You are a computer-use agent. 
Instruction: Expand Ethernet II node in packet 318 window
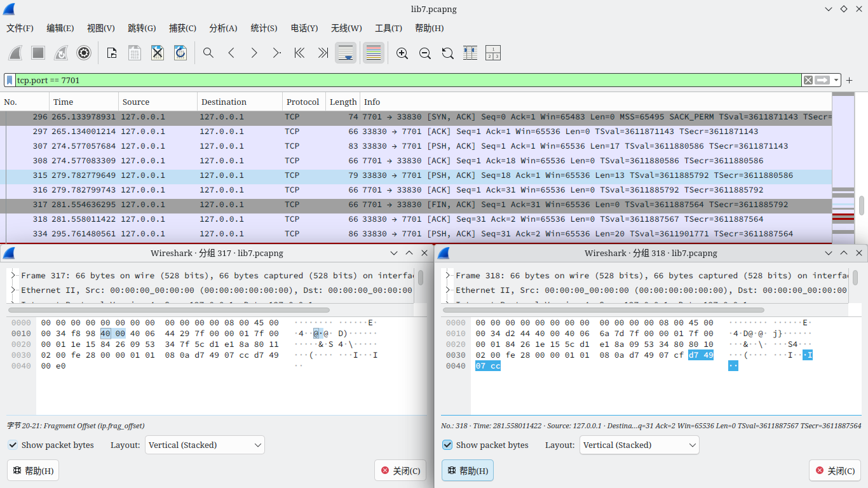(448, 290)
